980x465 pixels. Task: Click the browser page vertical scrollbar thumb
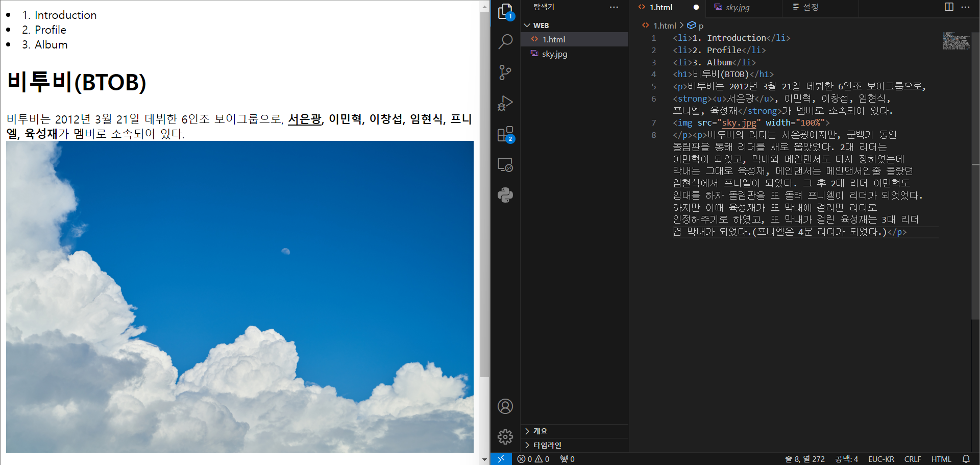[x=484, y=194]
